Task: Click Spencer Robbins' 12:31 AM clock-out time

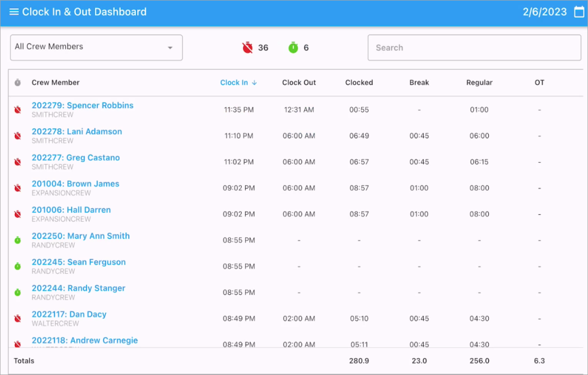Action: click(x=299, y=110)
